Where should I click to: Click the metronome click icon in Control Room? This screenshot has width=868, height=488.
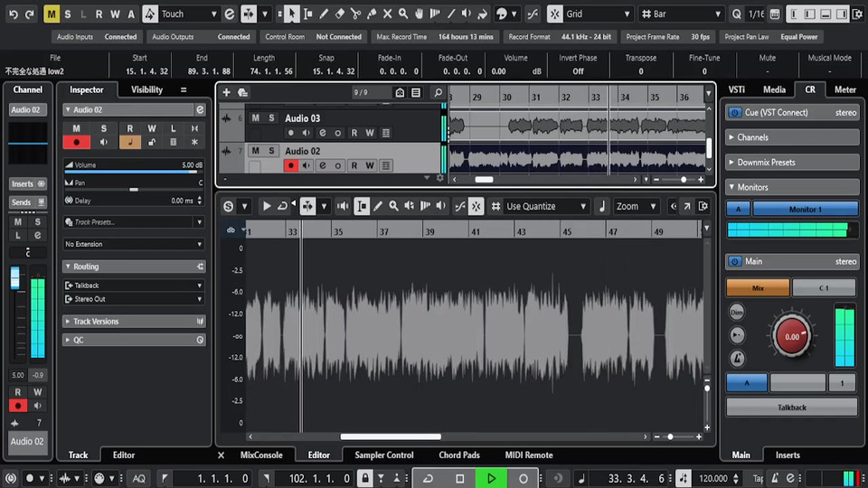click(737, 357)
